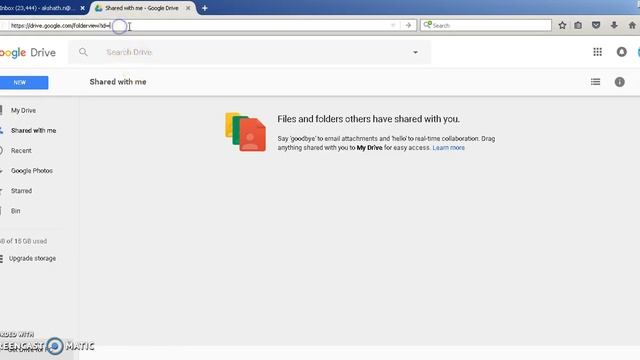
Task: Expand the Drive search options arrow
Action: [x=415, y=52]
